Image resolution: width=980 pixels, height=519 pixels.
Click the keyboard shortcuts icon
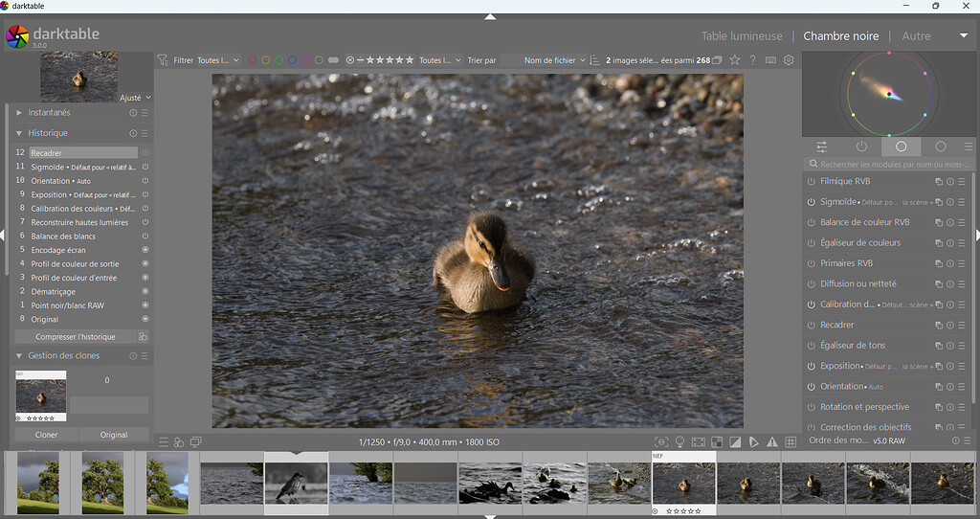click(x=770, y=60)
